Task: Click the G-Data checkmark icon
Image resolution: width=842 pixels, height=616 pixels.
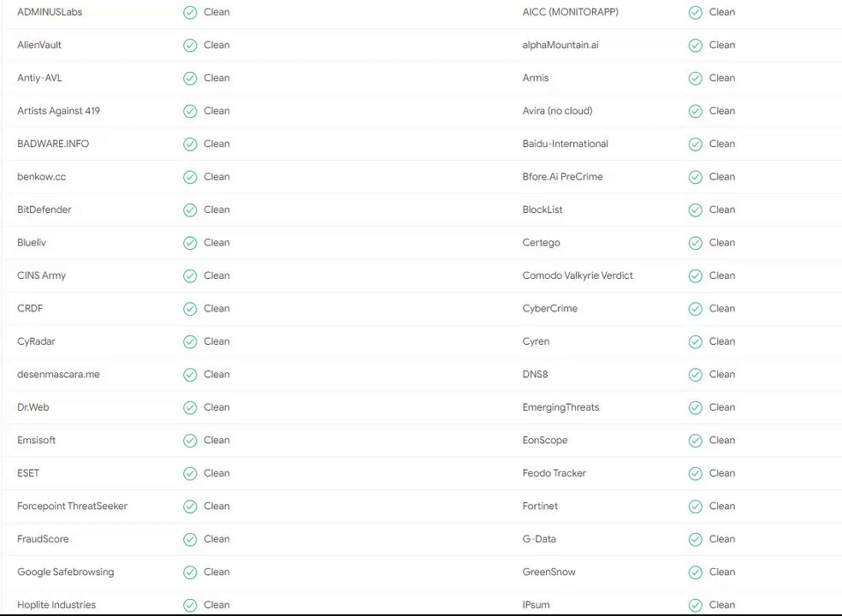Action: coord(696,539)
